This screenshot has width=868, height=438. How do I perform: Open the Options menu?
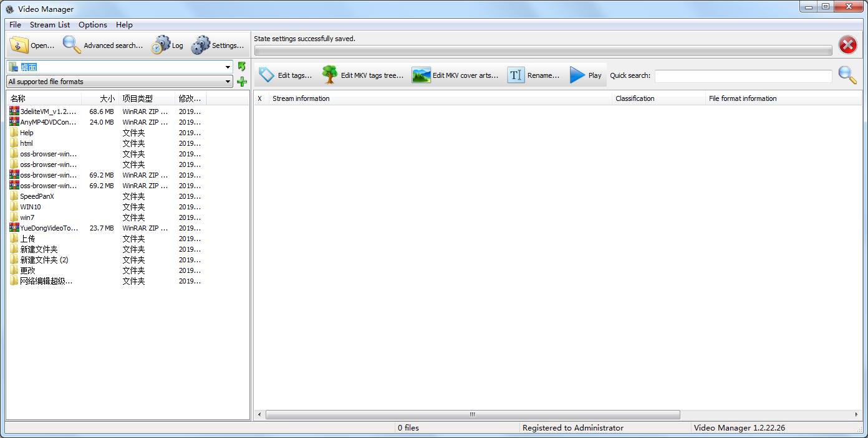93,25
